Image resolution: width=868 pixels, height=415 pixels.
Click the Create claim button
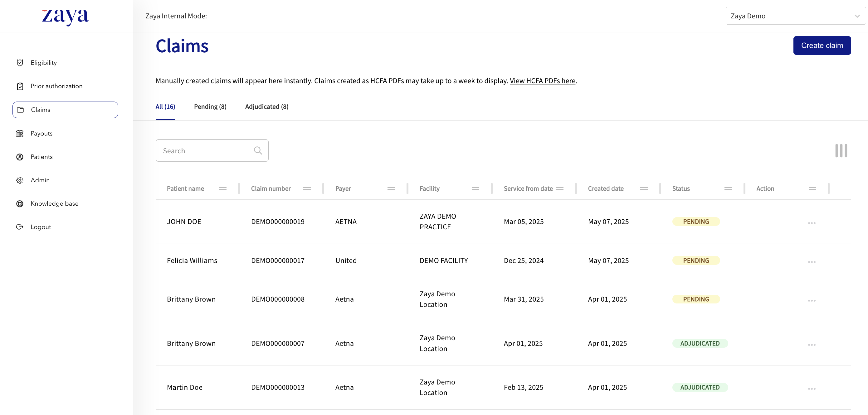pos(822,45)
